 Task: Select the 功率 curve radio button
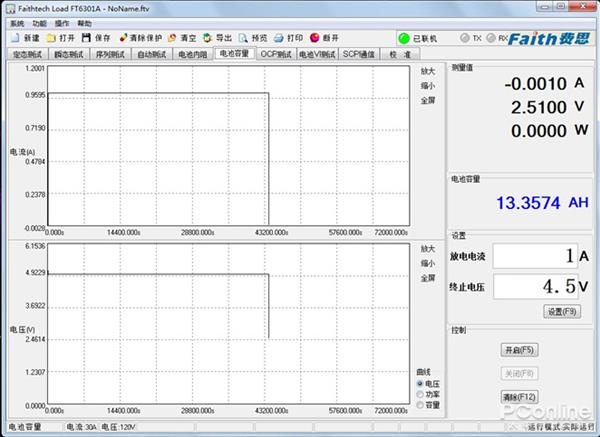click(x=420, y=394)
